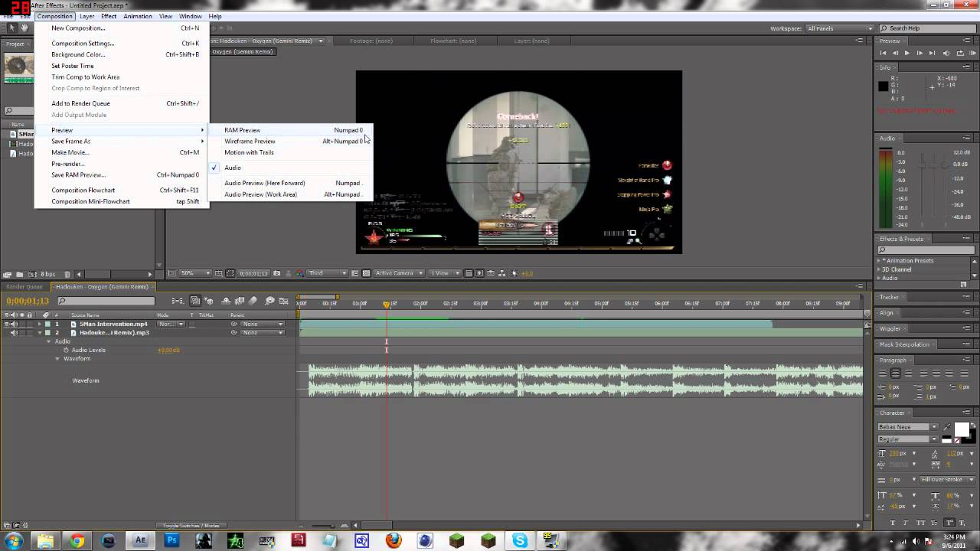Image resolution: width=980 pixels, height=551 pixels.
Task: Click the take snapshot camera icon
Action: tap(276, 273)
